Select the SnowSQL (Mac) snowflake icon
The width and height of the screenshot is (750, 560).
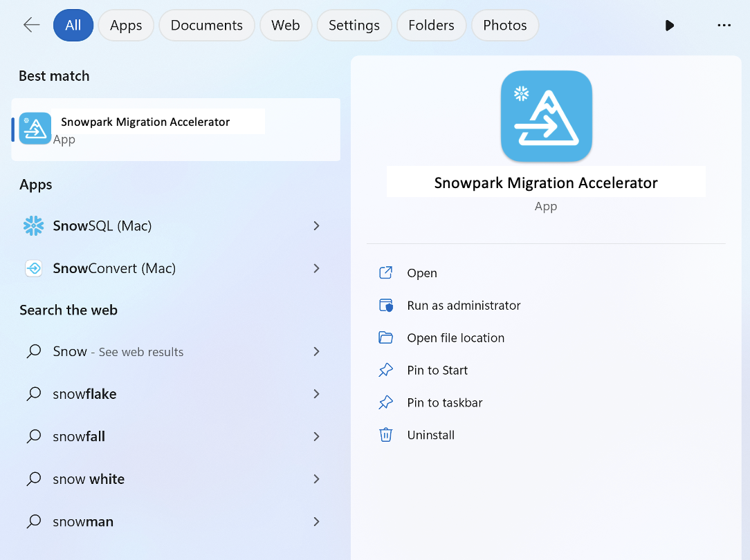[x=33, y=226]
